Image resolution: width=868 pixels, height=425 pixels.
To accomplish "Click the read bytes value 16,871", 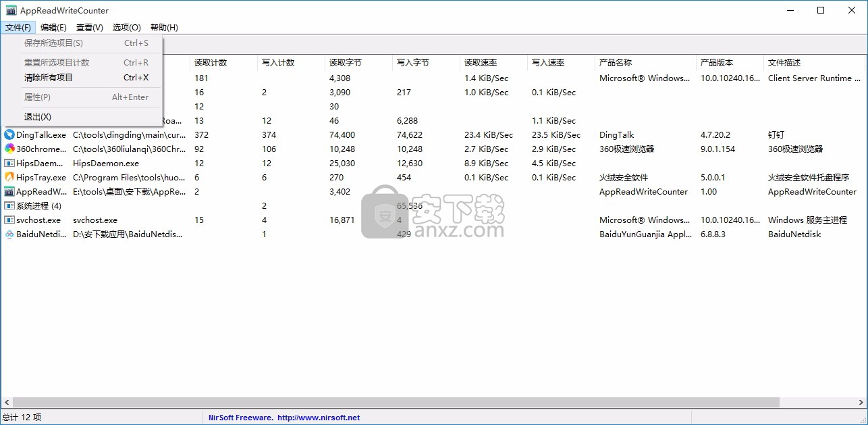I will pyautogui.click(x=342, y=220).
